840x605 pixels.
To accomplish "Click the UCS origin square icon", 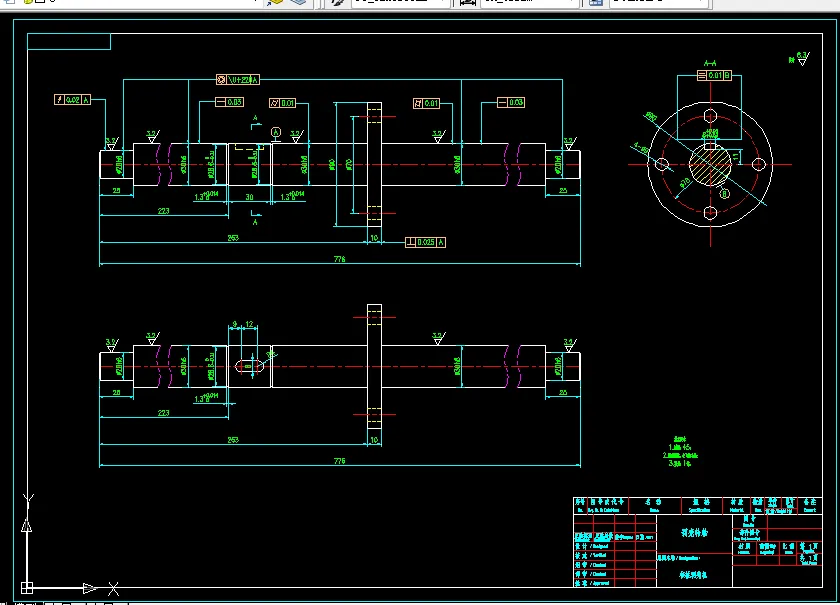I will [27, 588].
